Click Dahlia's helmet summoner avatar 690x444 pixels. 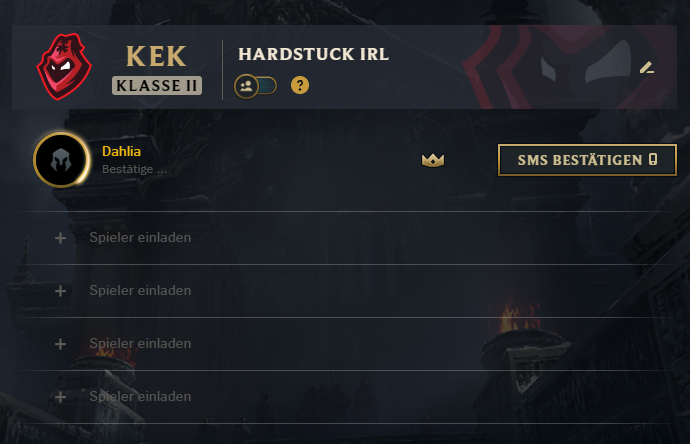(x=62, y=160)
